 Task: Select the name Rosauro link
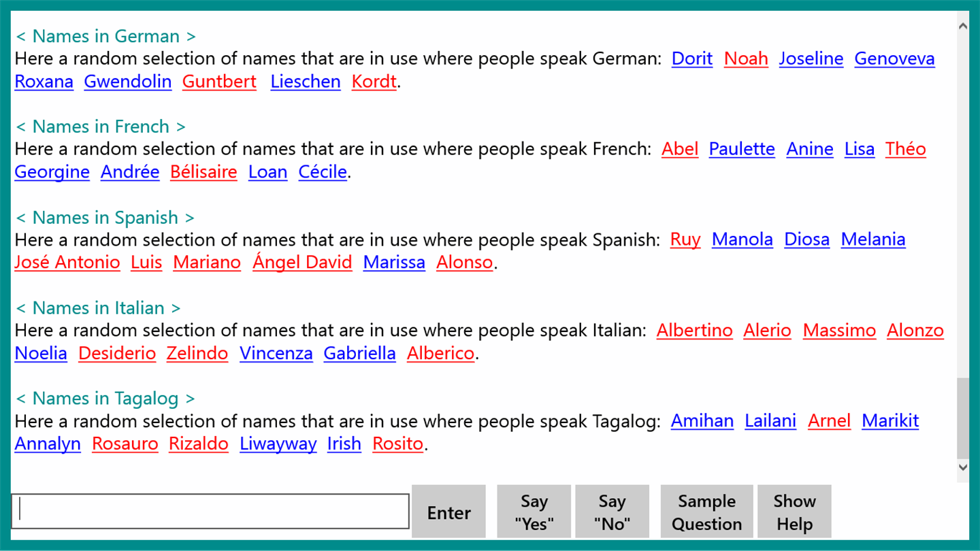[125, 444]
